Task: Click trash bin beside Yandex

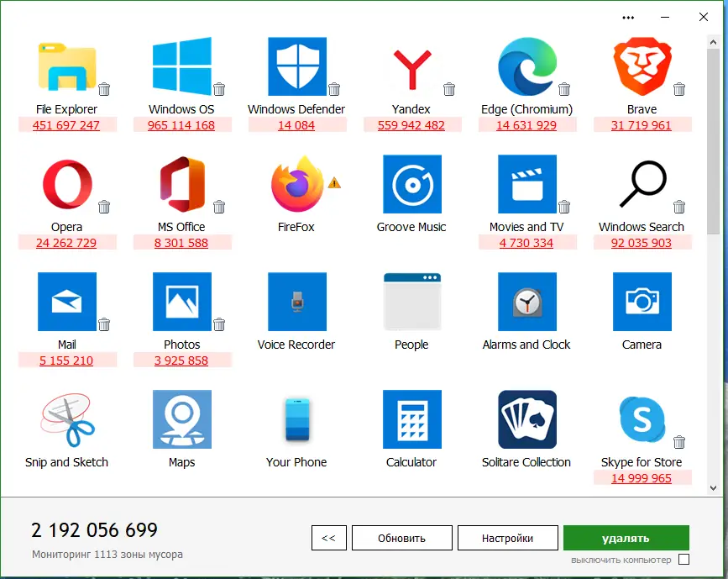Action: tap(449, 89)
